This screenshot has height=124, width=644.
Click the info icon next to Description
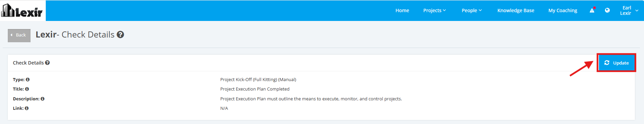click(43, 99)
